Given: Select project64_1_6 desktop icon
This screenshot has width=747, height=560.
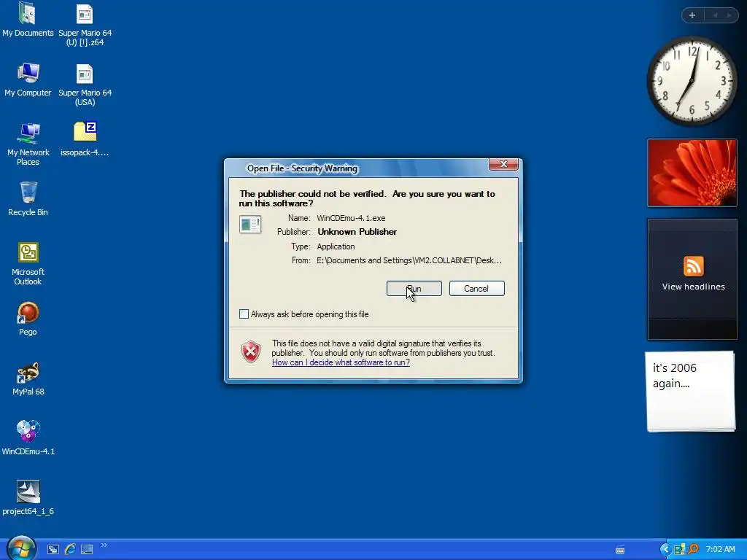Looking at the screenshot, I should (x=28, y=498).
